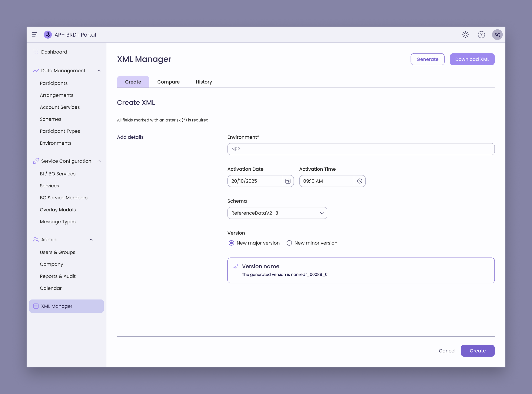Collapse the Service Configuration section

(99, 161)
